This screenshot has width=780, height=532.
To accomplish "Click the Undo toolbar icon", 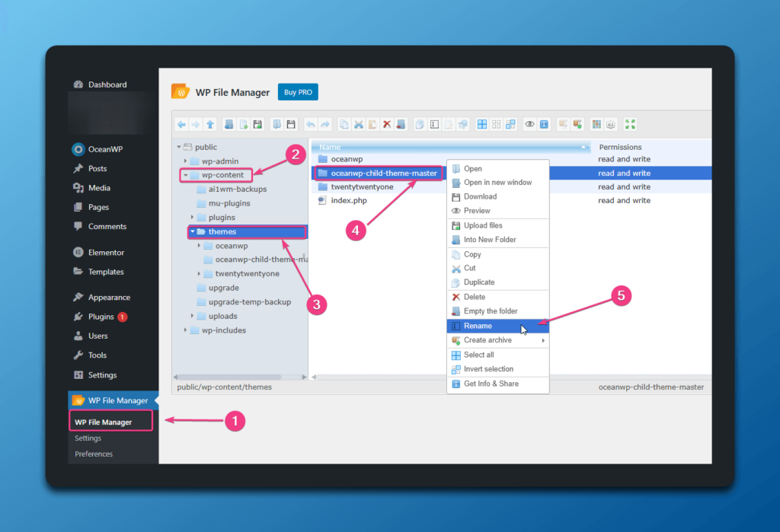I will click(311, 124).
